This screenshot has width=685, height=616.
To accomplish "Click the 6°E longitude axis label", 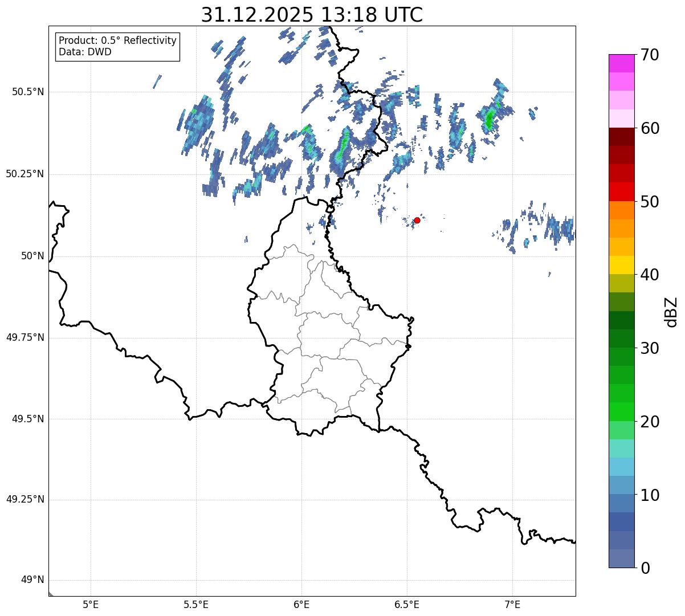I will pos(301,604).
